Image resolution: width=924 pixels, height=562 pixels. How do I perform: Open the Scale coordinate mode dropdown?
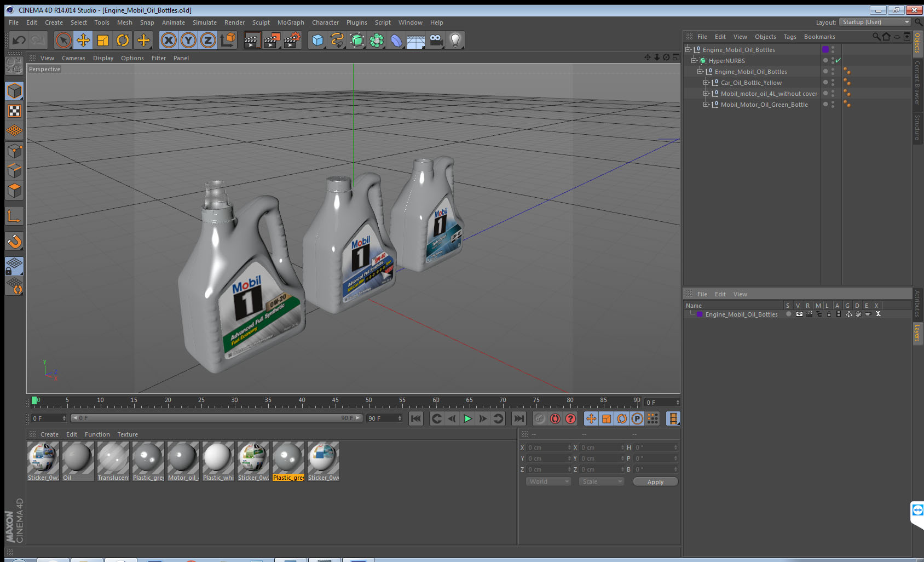click(602, 481)
